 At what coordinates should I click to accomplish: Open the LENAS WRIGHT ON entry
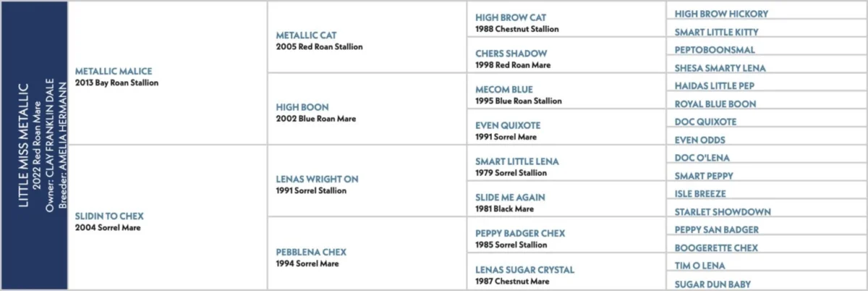click(x=317, y=179)
